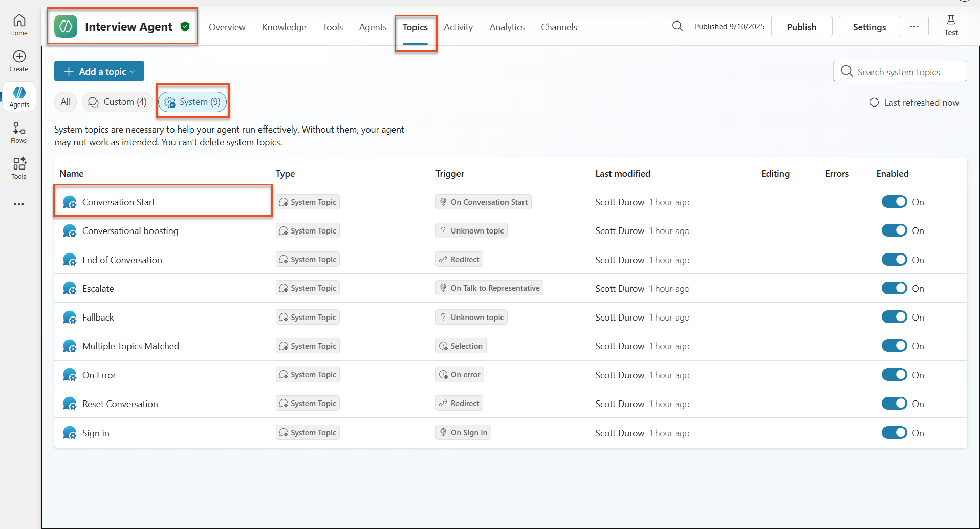
Task: Click the Reset Conversation topic icon
Action: pyautogui.click(x=70, y=404)
